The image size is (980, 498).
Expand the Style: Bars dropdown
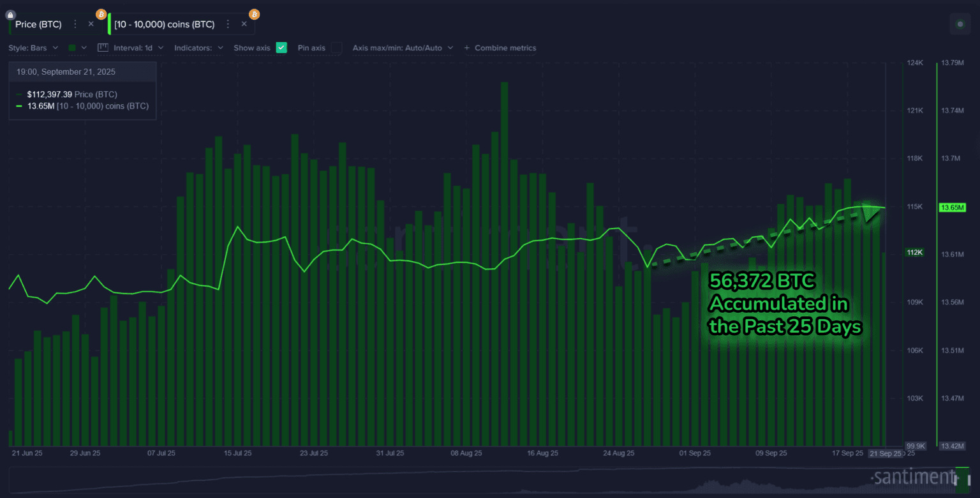[33, 48]
